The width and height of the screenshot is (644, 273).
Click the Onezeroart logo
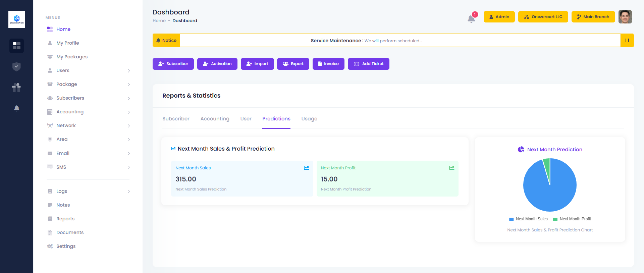(16, 19)
